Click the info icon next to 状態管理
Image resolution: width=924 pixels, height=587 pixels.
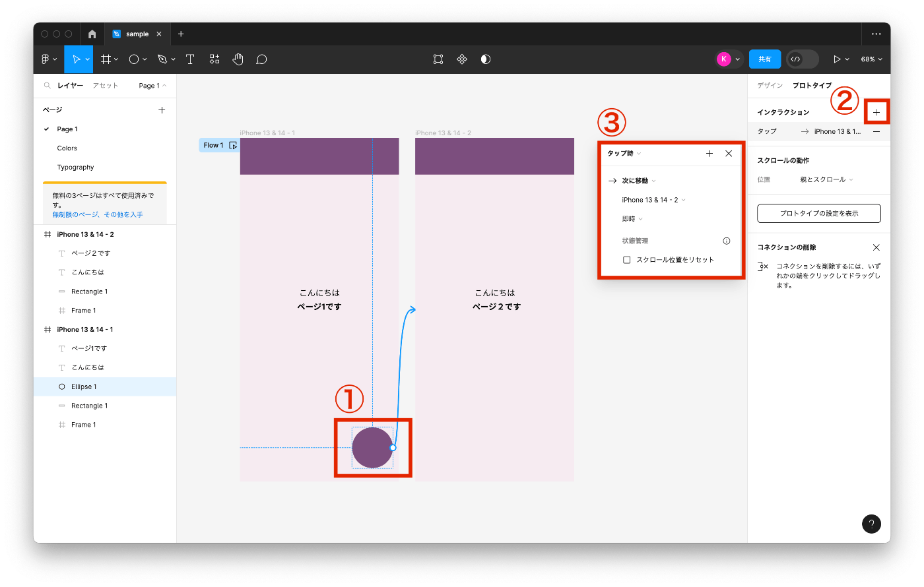click(727, 241)
